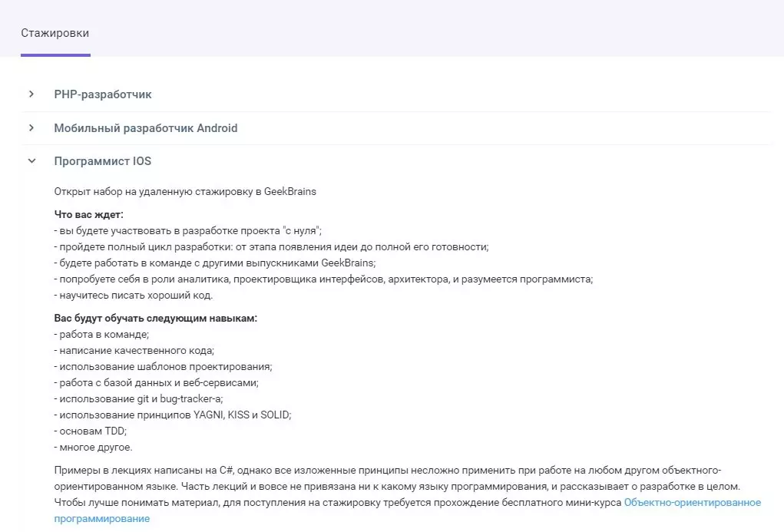Click the Мобильный разработчик Android title

pyautogui.click(x=145, y=128)
